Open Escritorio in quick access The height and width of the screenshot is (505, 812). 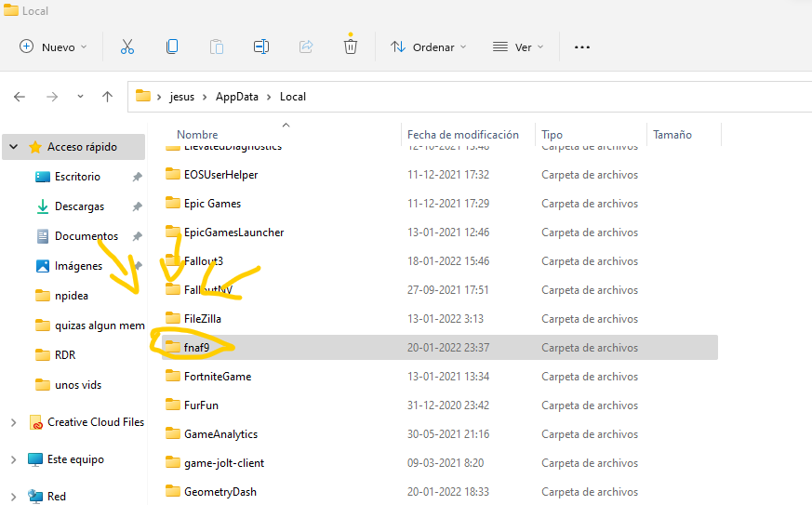tap(78, 177)
